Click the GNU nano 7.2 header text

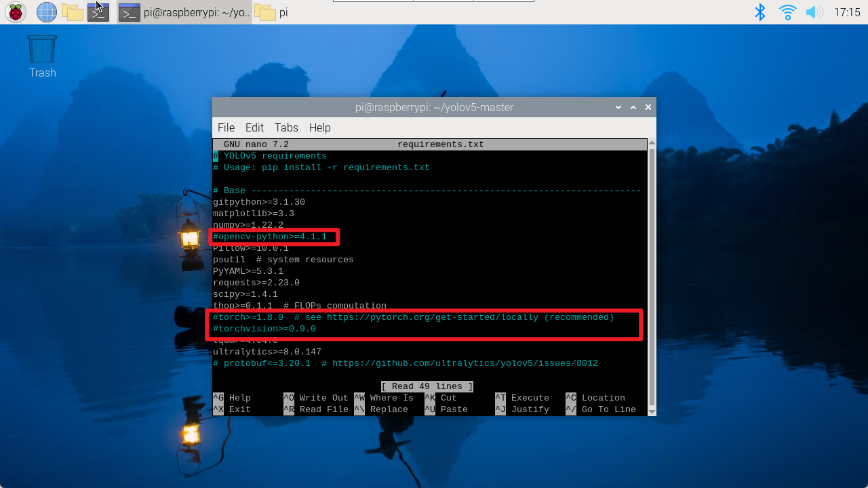point(256,144)
